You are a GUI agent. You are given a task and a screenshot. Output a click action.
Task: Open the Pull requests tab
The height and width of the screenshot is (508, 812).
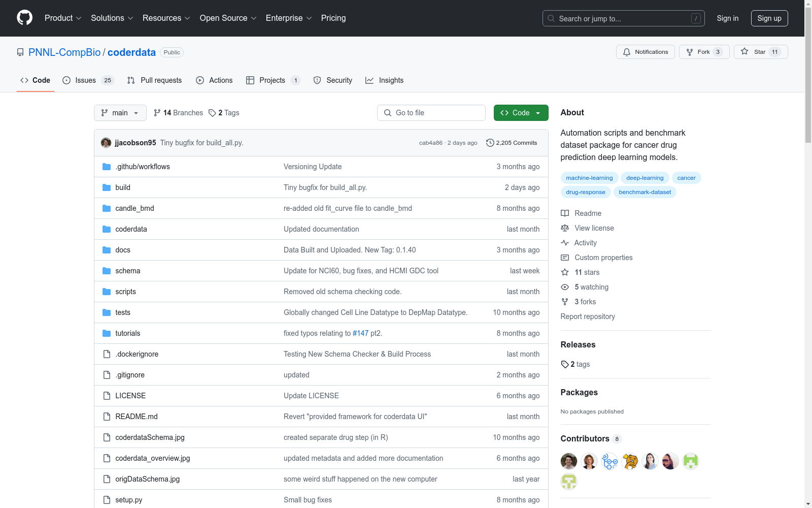(154, 80)
